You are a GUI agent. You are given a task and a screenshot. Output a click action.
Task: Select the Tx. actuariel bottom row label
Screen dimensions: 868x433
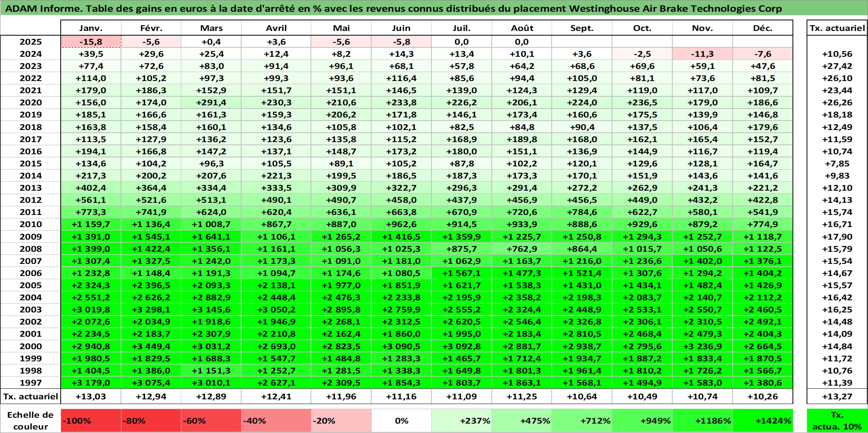(31, 396)
